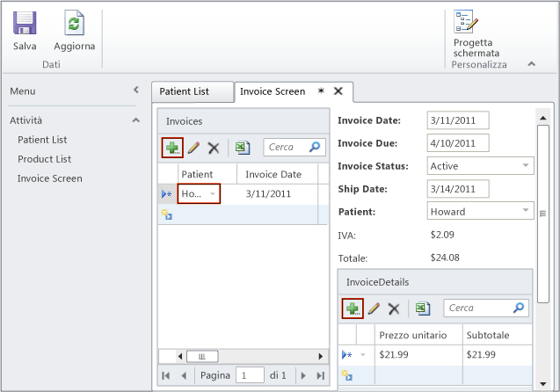This screenshot has width=560, height=392.
Task: Click the InvoiceDetails search magnifier icon
Action: point(518,308)
